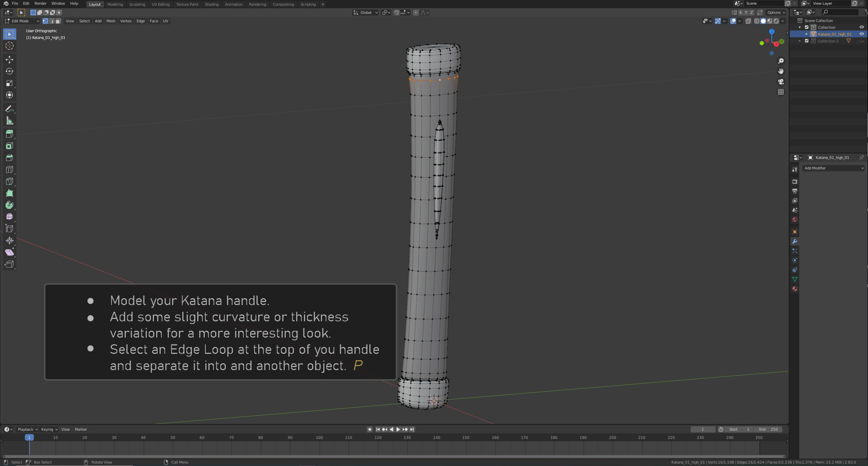
Task: Jump to the end of the animation playback
Action: [412, 429]
